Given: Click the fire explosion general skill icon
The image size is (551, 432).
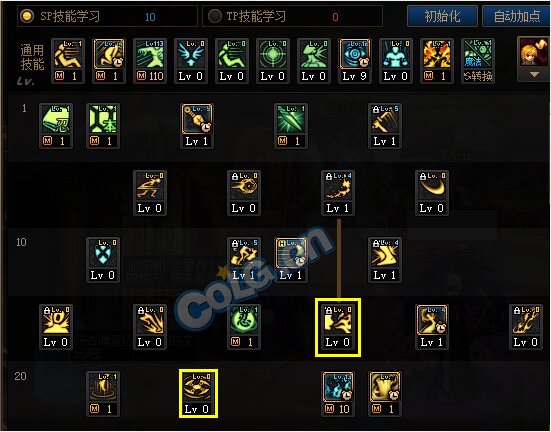Looking at the screenshot, I should (437, 60).
